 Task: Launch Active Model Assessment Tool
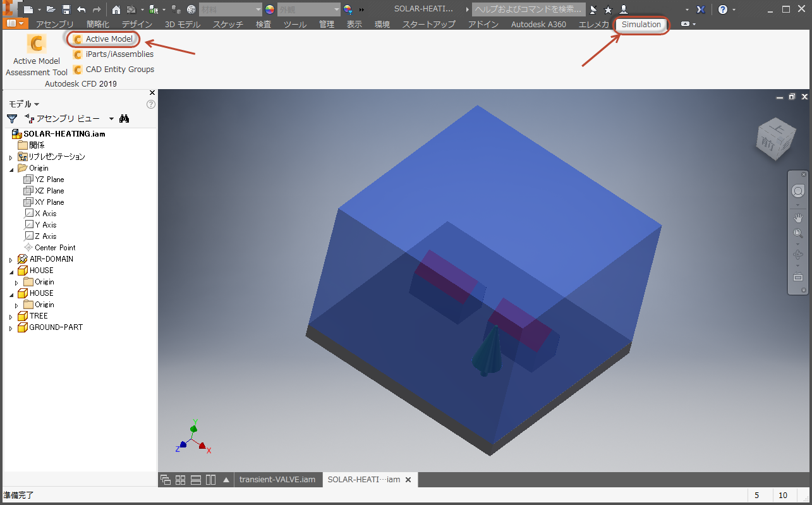coord(37,55)
